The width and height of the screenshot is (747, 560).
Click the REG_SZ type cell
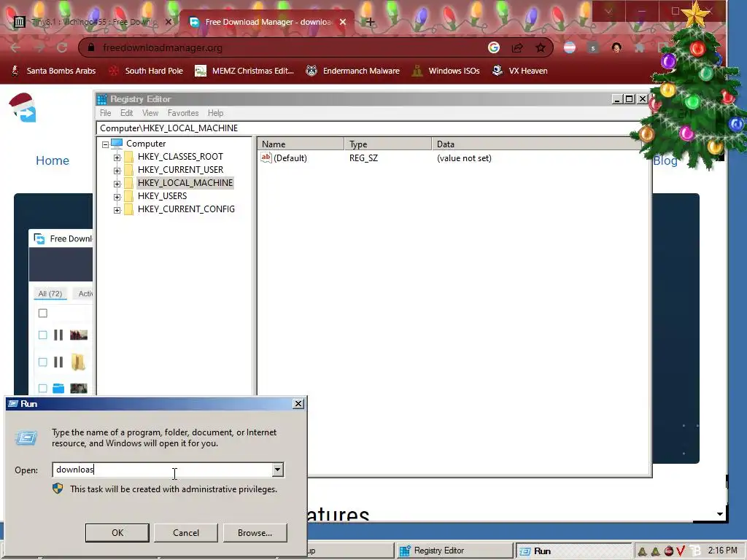(x=363, y=158)
